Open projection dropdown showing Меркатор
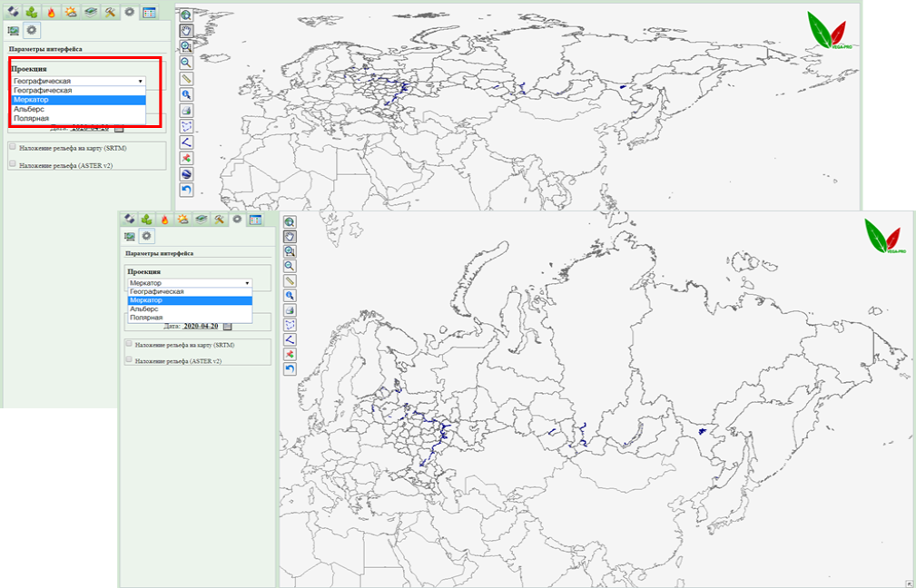The height and width of the screenshot is (588, 916). (189, 283)
